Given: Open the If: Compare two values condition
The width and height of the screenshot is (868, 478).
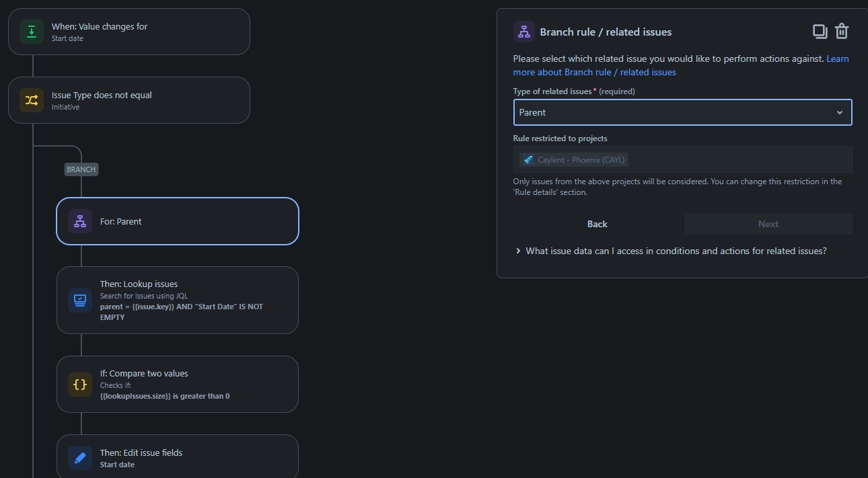Looking at the screenshot, I should tap(178, 385).
